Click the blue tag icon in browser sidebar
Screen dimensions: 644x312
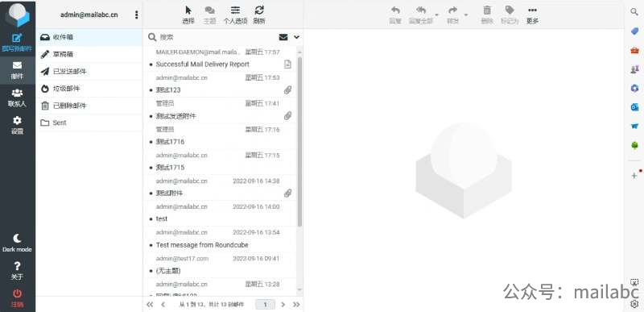pyautogui.click(x=634, y=31)
